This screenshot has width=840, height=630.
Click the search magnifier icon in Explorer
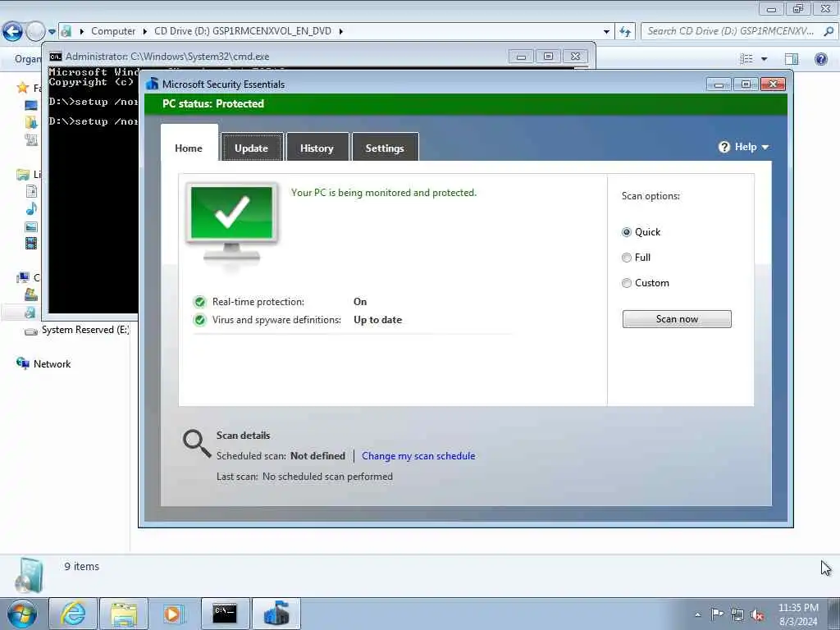tap(829, 31)
